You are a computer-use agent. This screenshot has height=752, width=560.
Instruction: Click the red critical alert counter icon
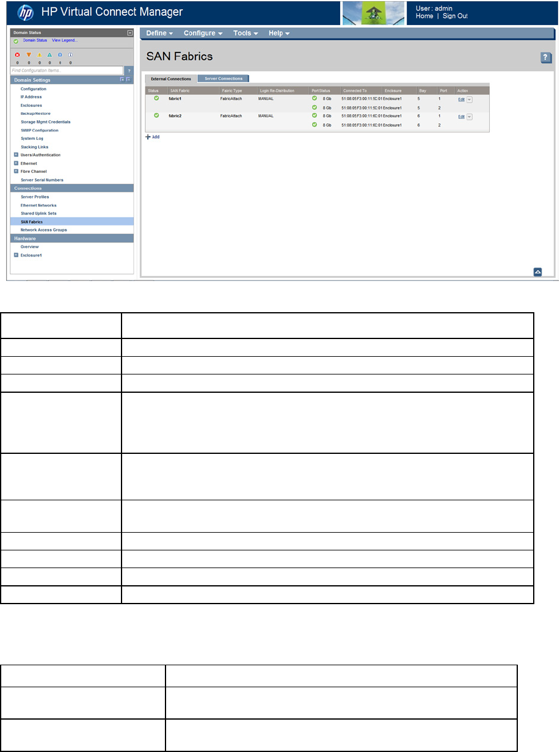pyautogui.click(x=17, y=55)
